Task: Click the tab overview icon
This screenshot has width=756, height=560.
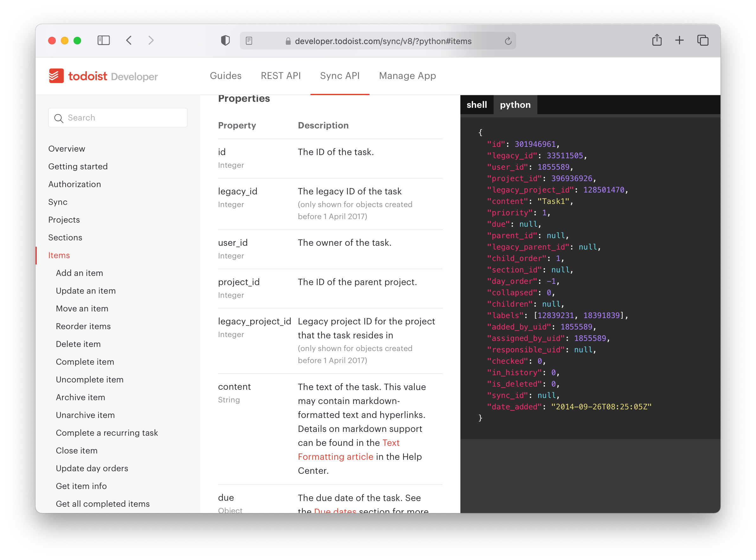Action: pos(702,40)
